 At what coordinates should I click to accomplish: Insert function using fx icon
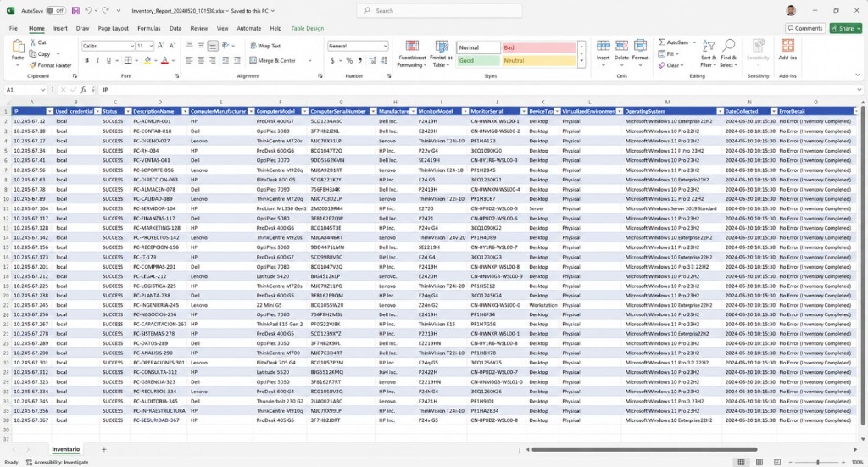pyautogui.click(x=83, y=90)
